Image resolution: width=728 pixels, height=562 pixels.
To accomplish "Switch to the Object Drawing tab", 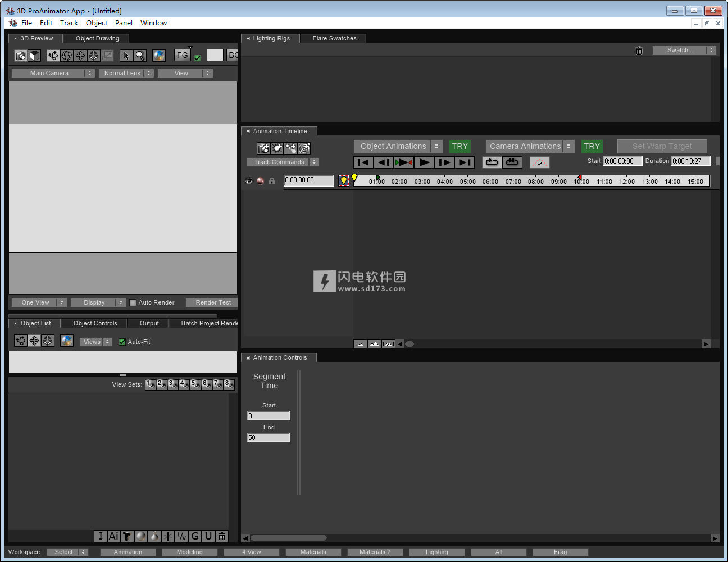I will pyautogui.click(x=97, y=38).
